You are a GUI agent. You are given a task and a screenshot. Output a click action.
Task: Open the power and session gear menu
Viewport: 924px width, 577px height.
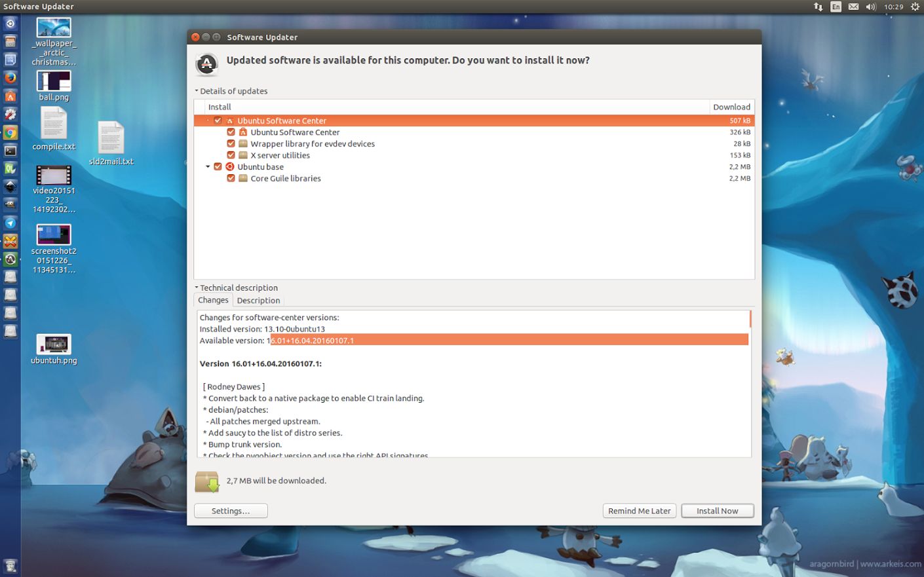(x=915, y=7)
